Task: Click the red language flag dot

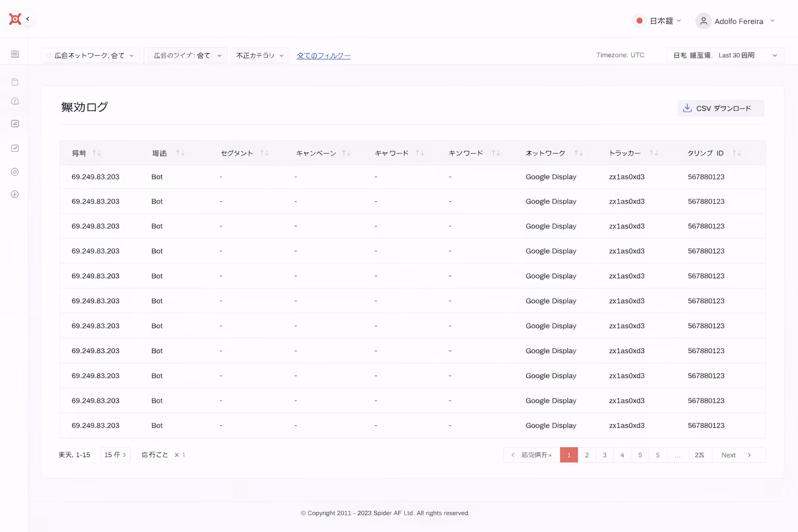Action: click(x=640, y=21)
